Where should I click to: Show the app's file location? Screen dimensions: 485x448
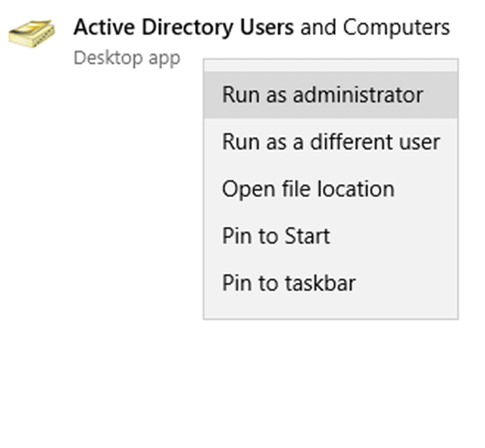(308, 189)
